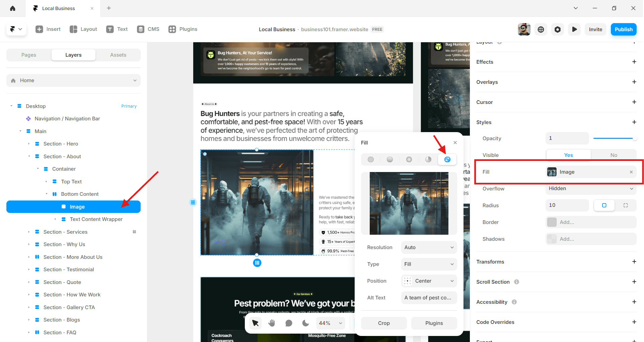Set Visible to Yes
Viewport: 644px width, 342px height.
[568, 155]
